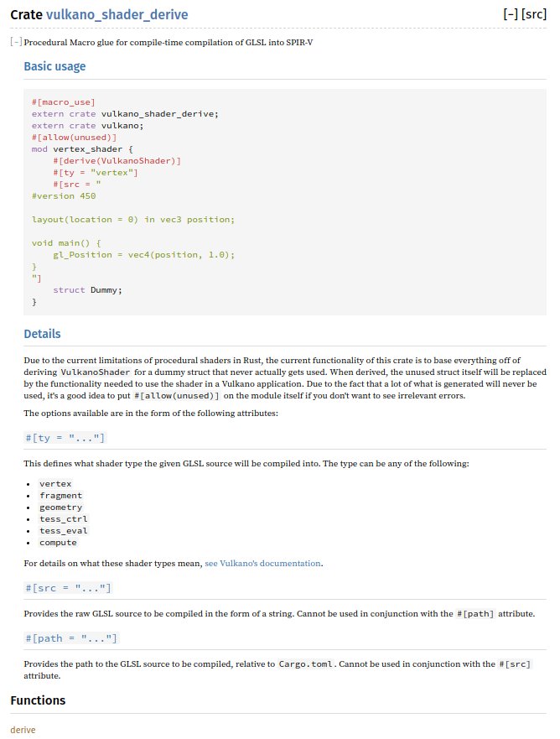The image size is (560, 739).
Task: Click the #[macro_use] line in code
Action: (x=64, y=102)
